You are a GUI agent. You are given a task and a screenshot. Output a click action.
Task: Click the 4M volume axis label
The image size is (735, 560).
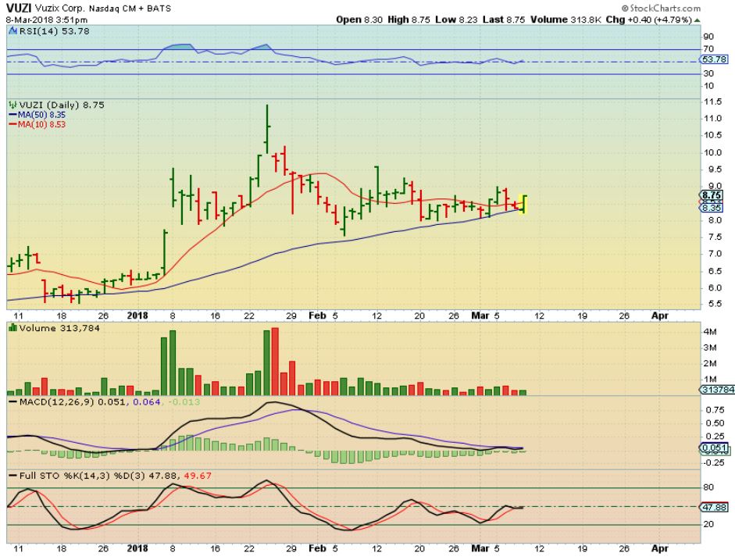[x=710, y=332]
